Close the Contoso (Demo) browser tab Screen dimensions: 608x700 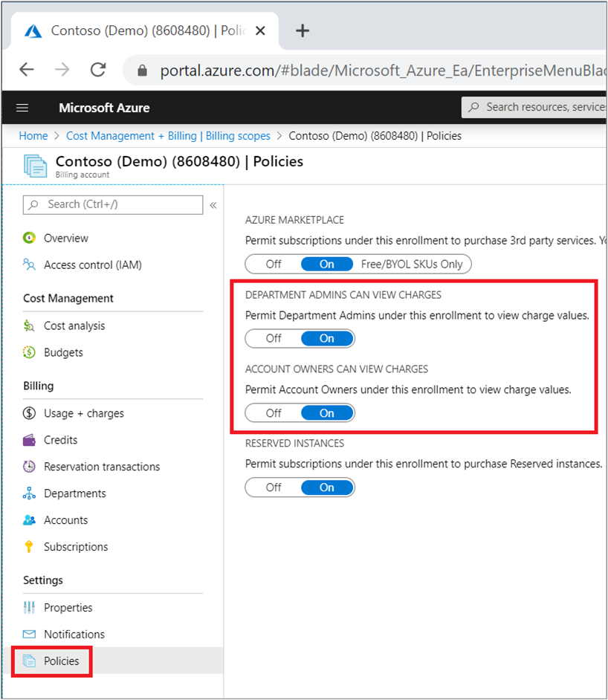pyautogui.click(x=260, y=30)
